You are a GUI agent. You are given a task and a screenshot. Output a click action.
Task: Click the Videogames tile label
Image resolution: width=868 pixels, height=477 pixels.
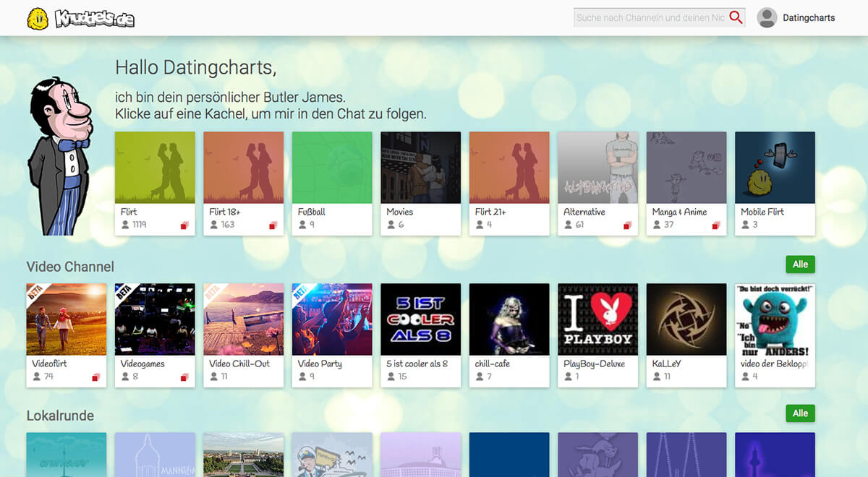143,364
